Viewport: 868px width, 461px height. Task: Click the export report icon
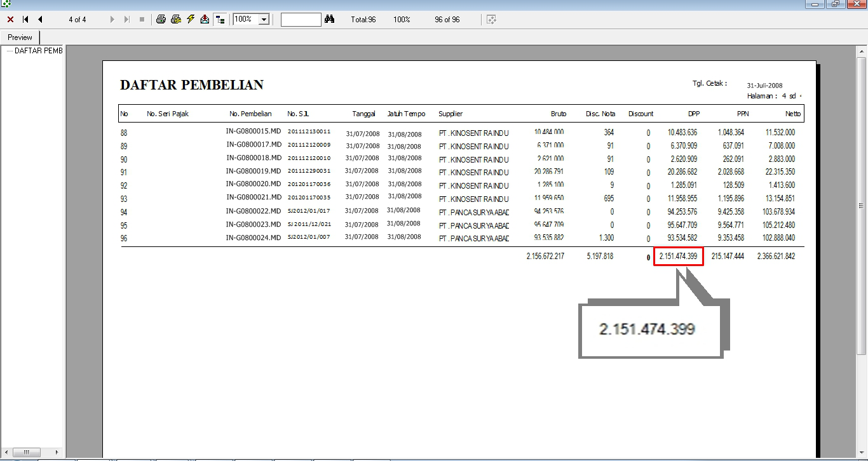[x=205, y=20]
